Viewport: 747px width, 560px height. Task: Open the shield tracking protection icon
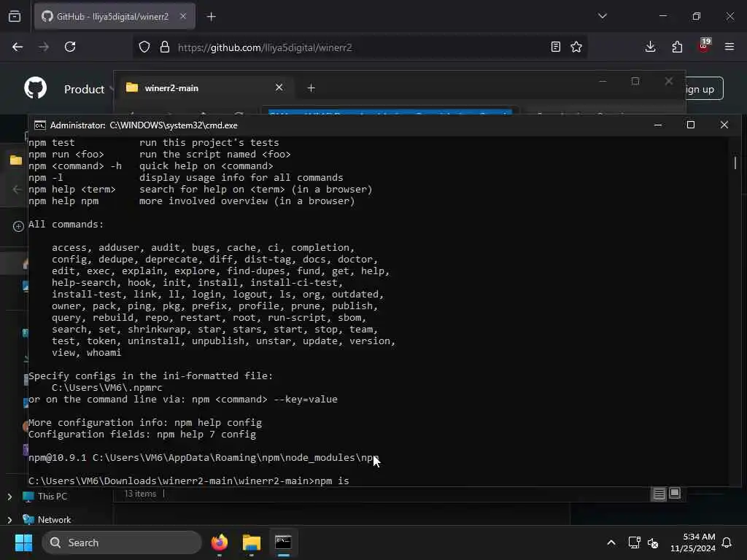click(x=144, y=47)
